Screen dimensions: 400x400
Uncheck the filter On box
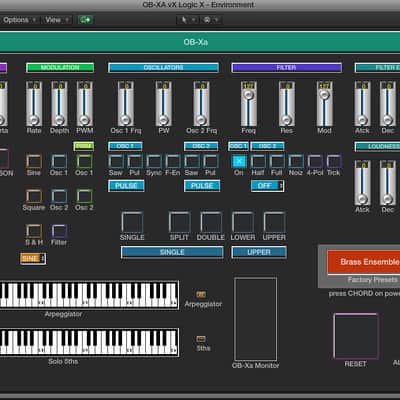pos(239,161)
